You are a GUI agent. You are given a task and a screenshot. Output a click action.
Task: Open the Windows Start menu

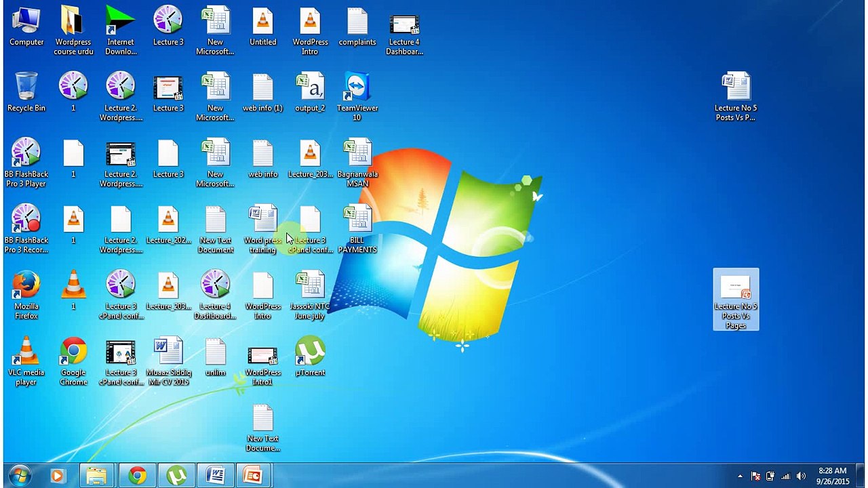point(20,475)
